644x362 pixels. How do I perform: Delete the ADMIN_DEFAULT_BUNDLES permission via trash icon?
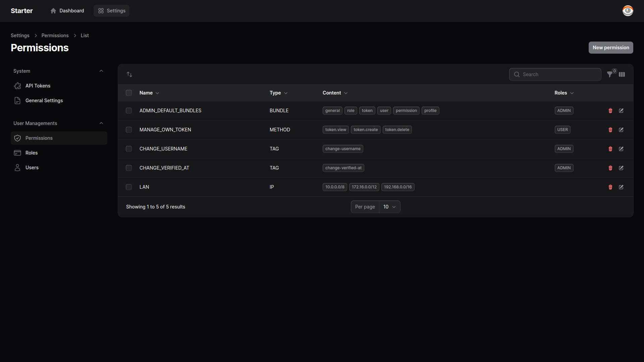coord(610,111)
